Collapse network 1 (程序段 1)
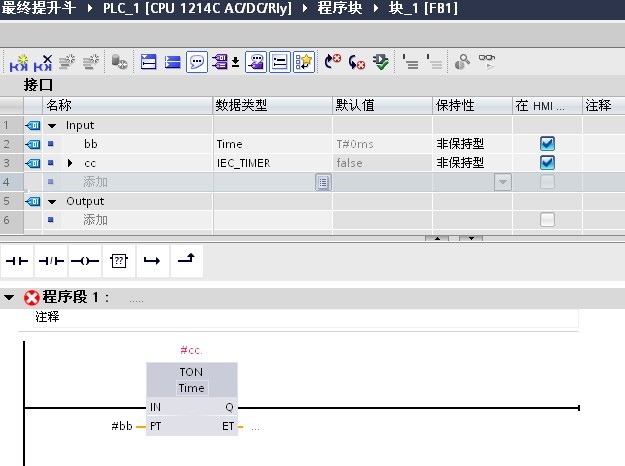 9,297
